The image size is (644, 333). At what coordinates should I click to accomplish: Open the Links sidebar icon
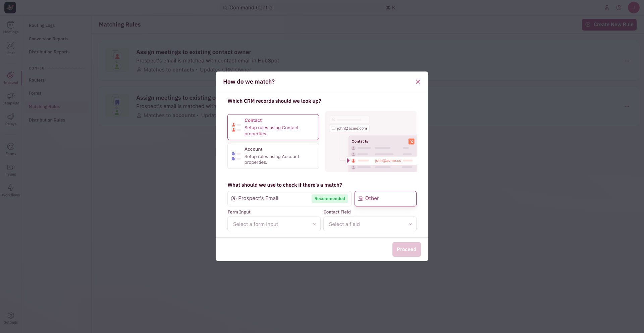click(x=11, y=48)
